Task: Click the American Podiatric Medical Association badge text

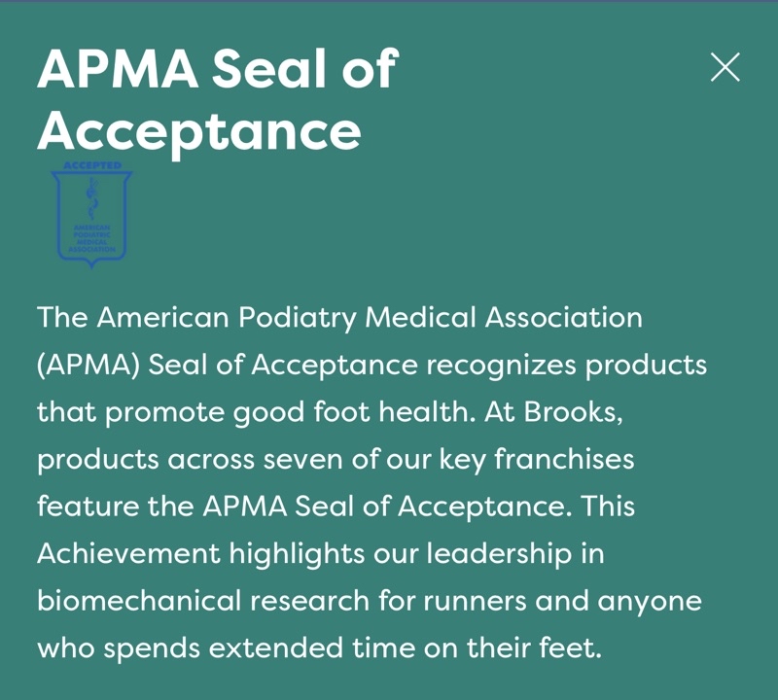Action: 92,238
